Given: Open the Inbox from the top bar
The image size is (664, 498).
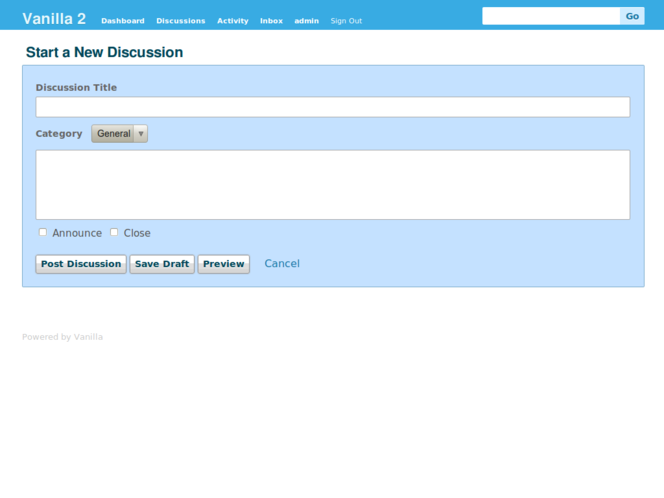Looking at the screenshot, I should pos(271,21).
